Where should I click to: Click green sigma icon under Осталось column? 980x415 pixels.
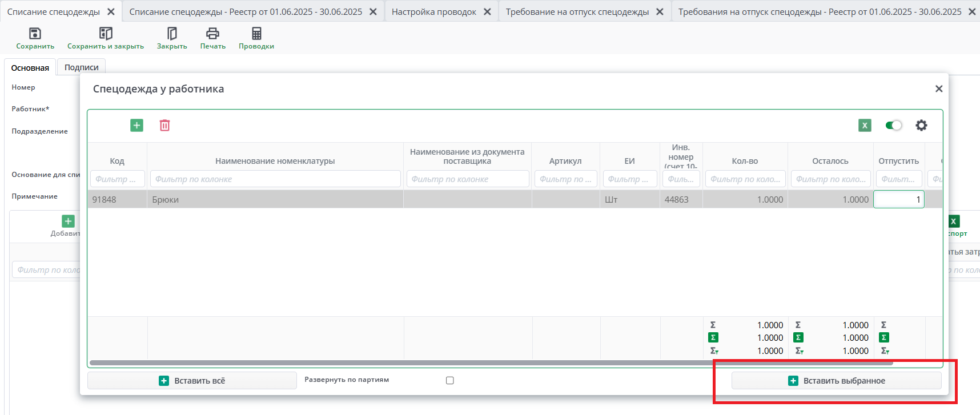798,337
